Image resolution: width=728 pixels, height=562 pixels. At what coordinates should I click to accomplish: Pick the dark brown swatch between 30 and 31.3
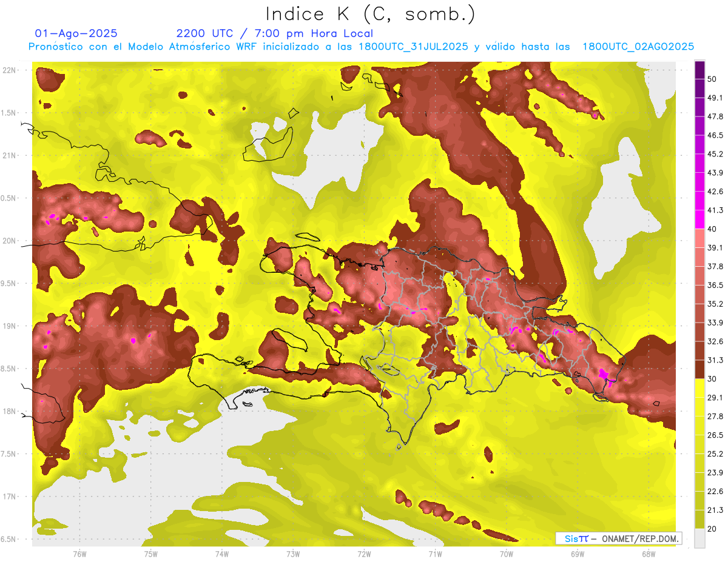point(699,369)
